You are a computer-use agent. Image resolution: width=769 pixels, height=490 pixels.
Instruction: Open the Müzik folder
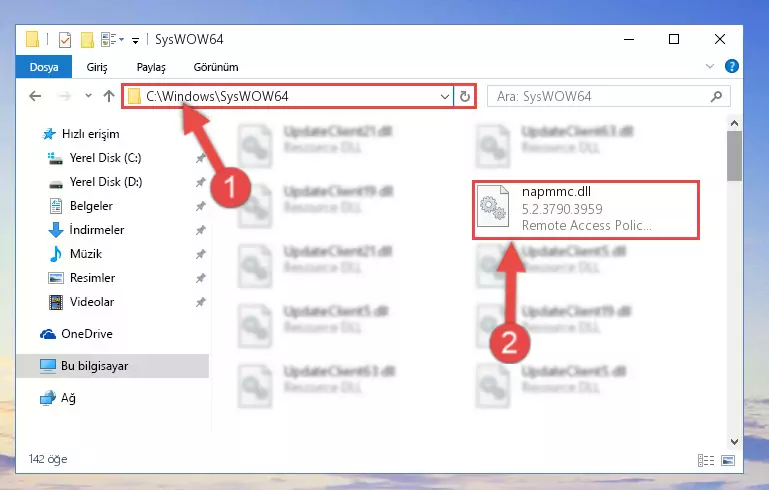coord(75,254)
